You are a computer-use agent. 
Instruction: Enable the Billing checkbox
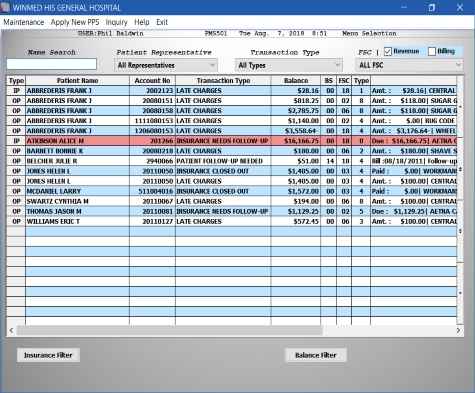click(x=432, y=51)
